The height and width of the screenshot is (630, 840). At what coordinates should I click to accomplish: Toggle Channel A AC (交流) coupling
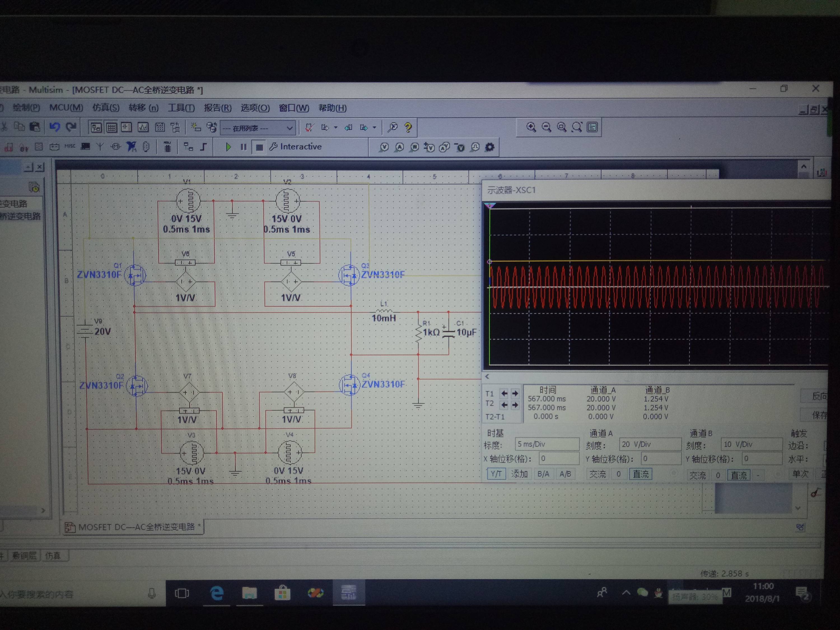597,474
